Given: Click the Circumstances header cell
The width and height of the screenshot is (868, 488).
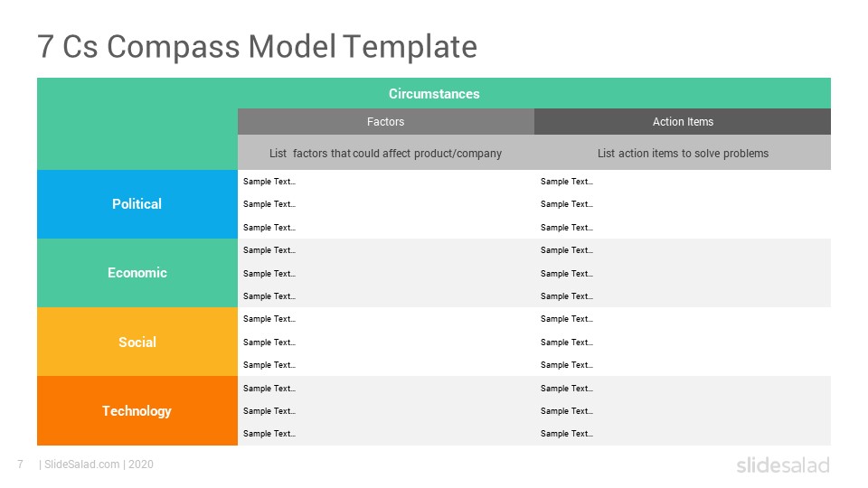Looking at the screenshot, I should click(x=434, y=93).
